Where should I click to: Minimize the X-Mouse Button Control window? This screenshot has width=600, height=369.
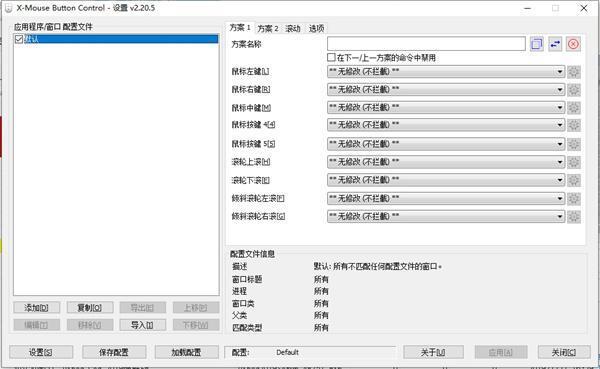click(x=528, y=8)
